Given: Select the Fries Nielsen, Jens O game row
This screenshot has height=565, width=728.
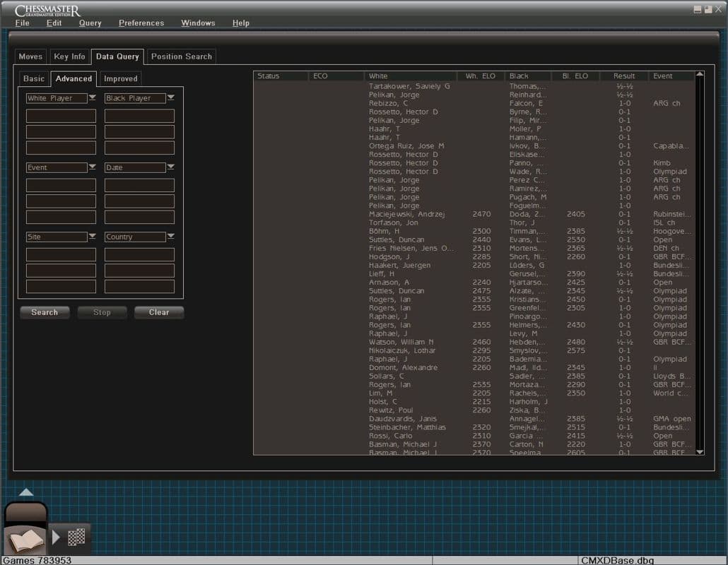Looking at the screenshot, I should [x=474, y=248].
